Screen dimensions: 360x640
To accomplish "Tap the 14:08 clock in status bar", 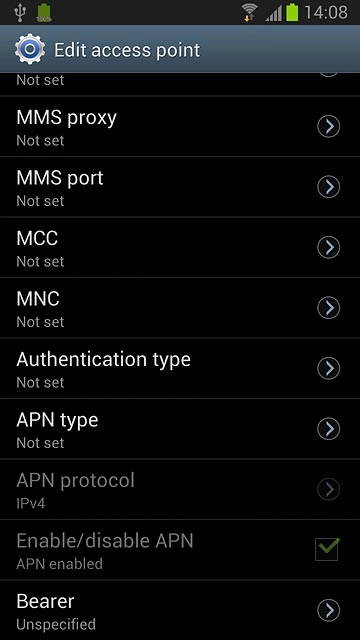I will 326,12.
